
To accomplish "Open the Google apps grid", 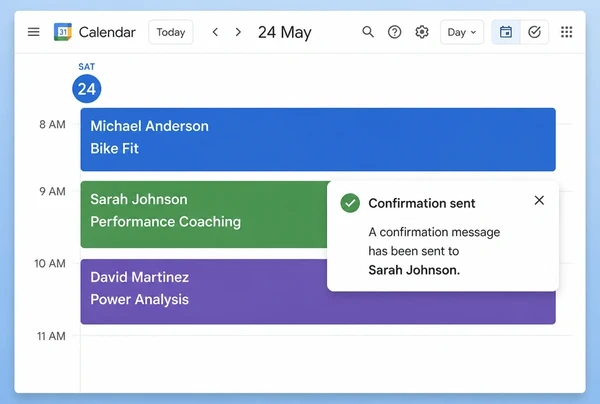I will (x=566, y=32).
